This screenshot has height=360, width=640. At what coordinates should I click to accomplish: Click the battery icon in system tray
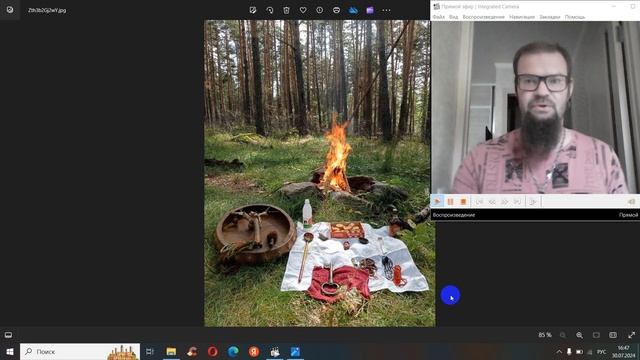pos(579,351)
